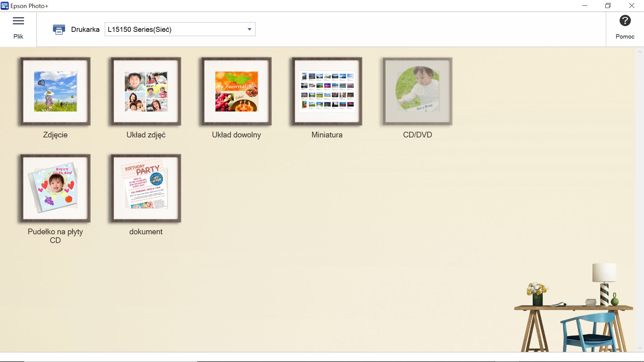The image size is (644, 362).
Task: Open the Zdjęcie photo print thumbnail
Action: 55,91
